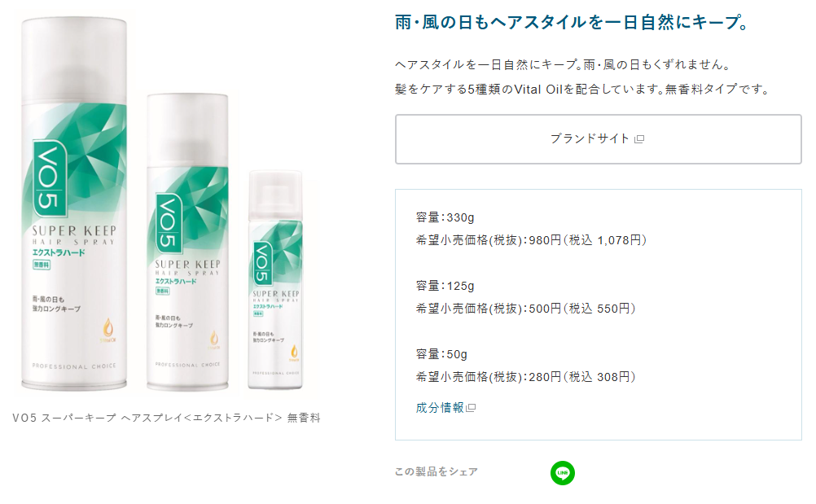Click the product caption VO5 スーパーキープ ヘアスプレイ
Image resolution: width=816 pixels, height=504 pixels.
(166, 418)
